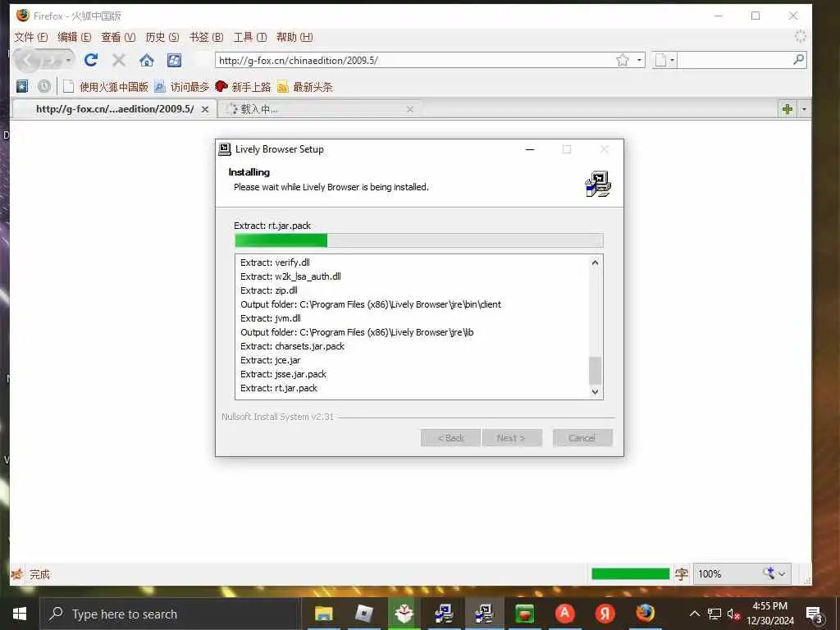This screenshot has height=630, width=840.
Task: Click the install log scrollbar thumb
Action: pos(595,371)
